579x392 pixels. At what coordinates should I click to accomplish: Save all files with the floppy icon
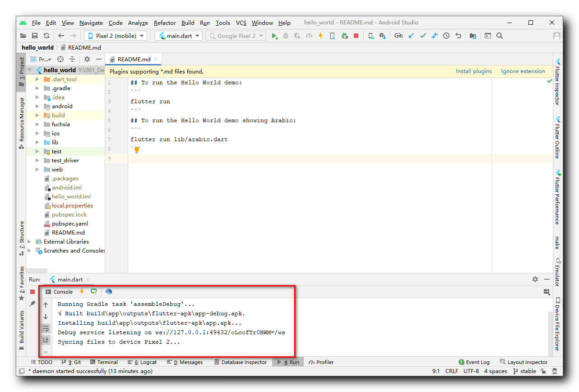pos(35,36)
